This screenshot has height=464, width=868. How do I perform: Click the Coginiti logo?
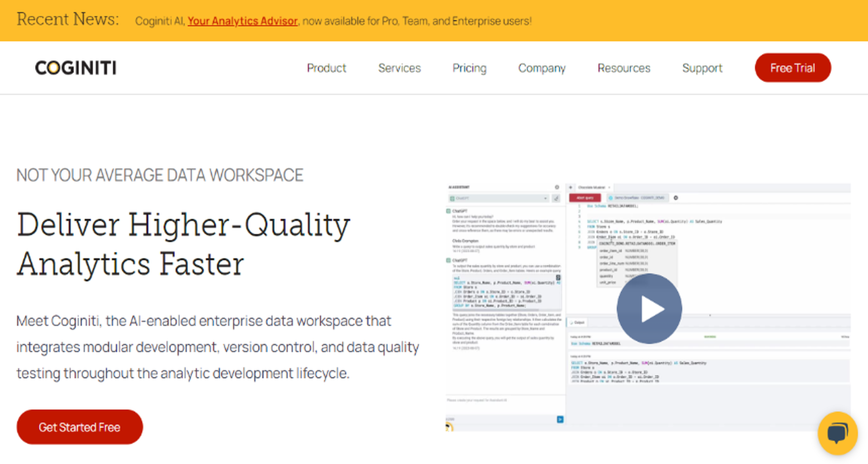(x=75, y=68)
